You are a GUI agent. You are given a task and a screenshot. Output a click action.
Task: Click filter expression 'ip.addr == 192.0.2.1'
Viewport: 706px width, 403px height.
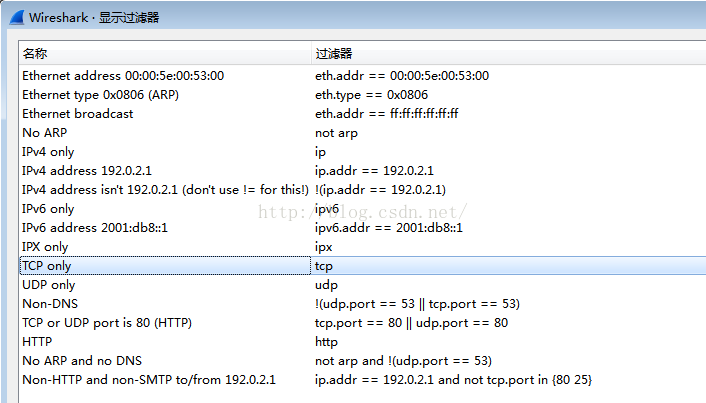[x=374, y=171]
